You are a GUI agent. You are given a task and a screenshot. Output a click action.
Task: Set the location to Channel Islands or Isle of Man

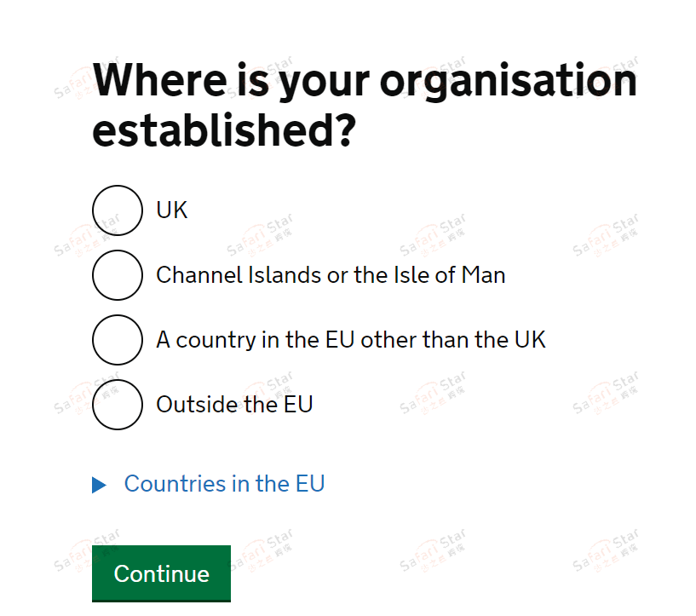pyautogui.click(x=117, y=275)
